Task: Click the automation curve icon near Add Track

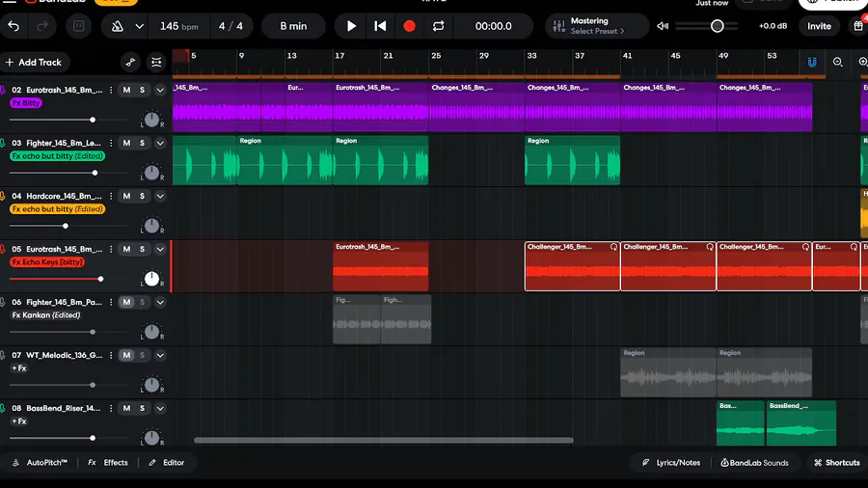Action: (130, 63)
